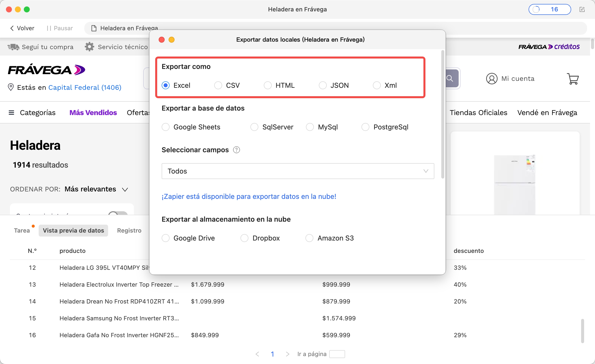Open the help tooltip beside Seleccionar campos
Viewport: 595px width, 364px height.
pos(236,150)
